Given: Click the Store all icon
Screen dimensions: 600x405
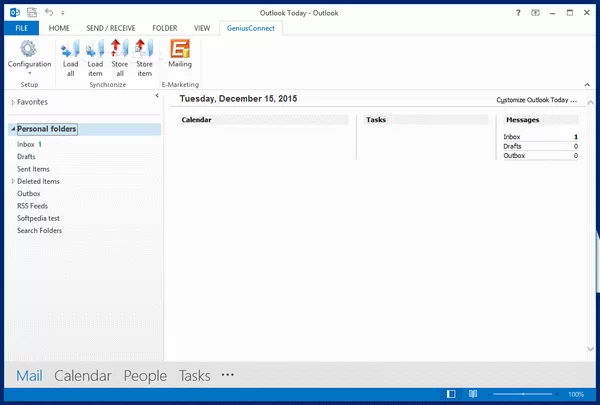Looking at the screenshot, I should [x=119, y=58].
